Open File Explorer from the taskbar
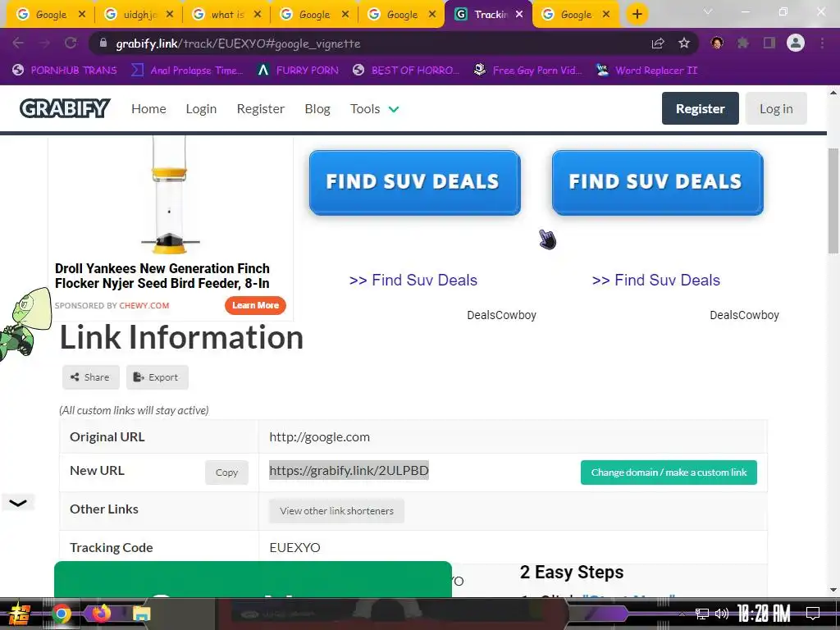Image resolution: width=840 pixels, height=630 pixels. (141, 614)
